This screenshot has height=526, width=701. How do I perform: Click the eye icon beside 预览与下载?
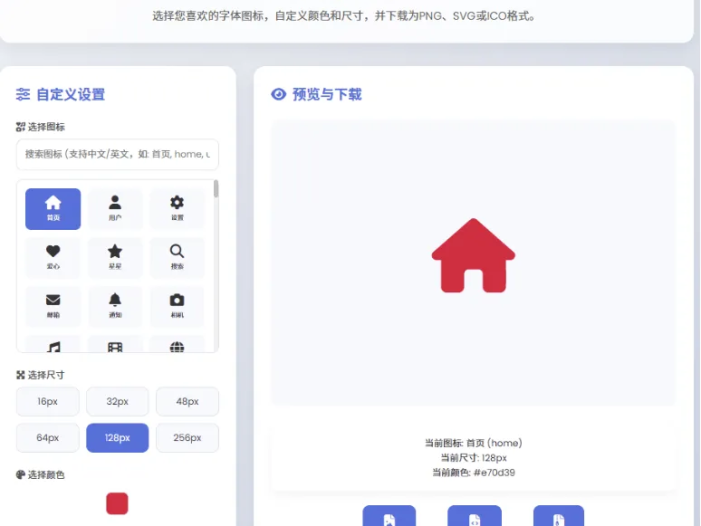(x=279, y=94)
